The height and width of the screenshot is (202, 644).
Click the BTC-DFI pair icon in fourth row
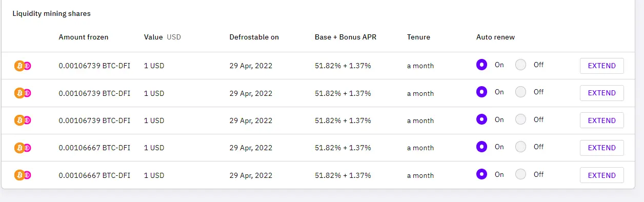[23, 148]
